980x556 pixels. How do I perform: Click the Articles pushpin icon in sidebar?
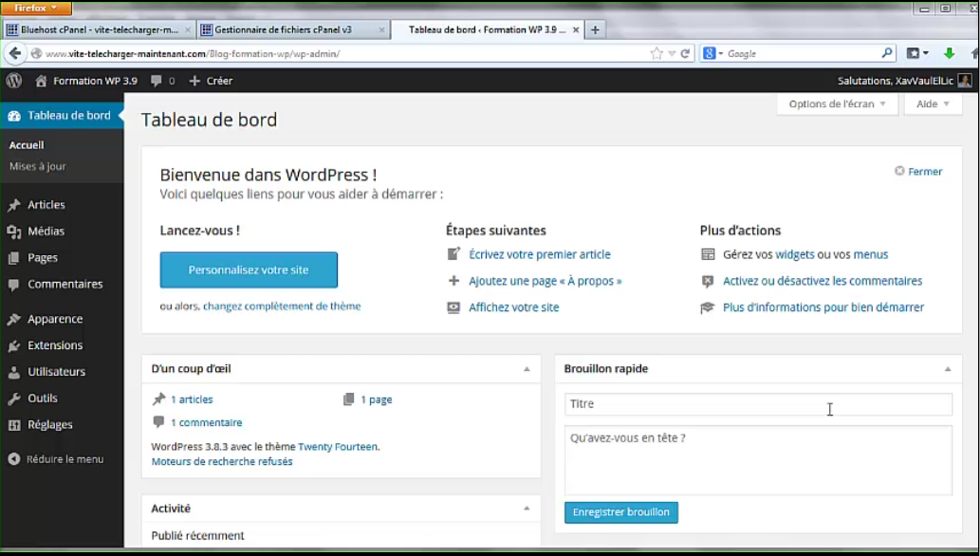13,205
